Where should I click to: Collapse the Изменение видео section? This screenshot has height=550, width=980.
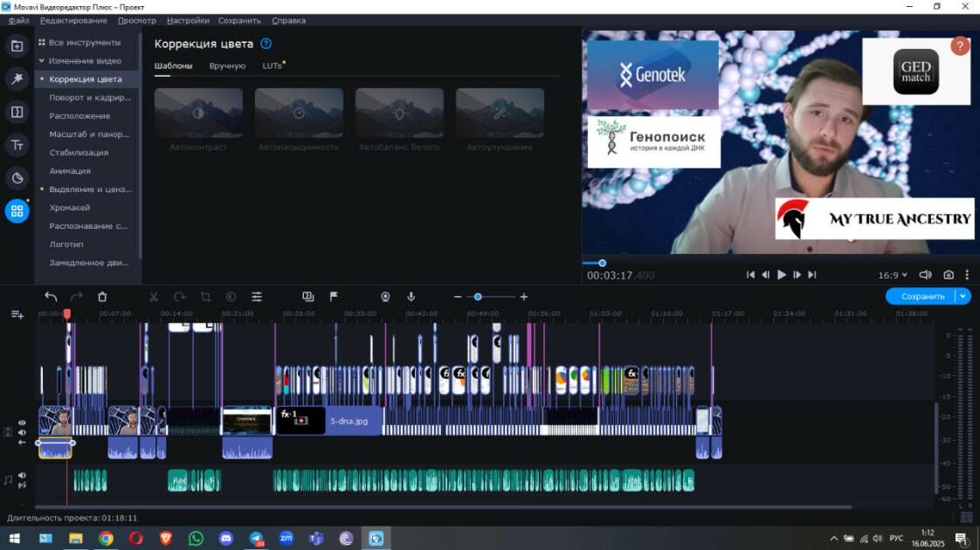tap(42, 60)
